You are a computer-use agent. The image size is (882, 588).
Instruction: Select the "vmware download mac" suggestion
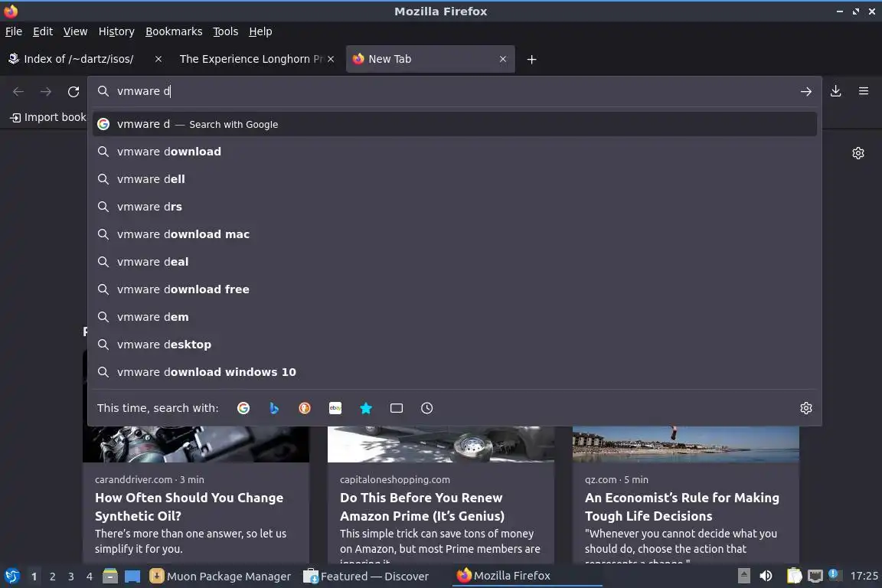coord(455,234)
